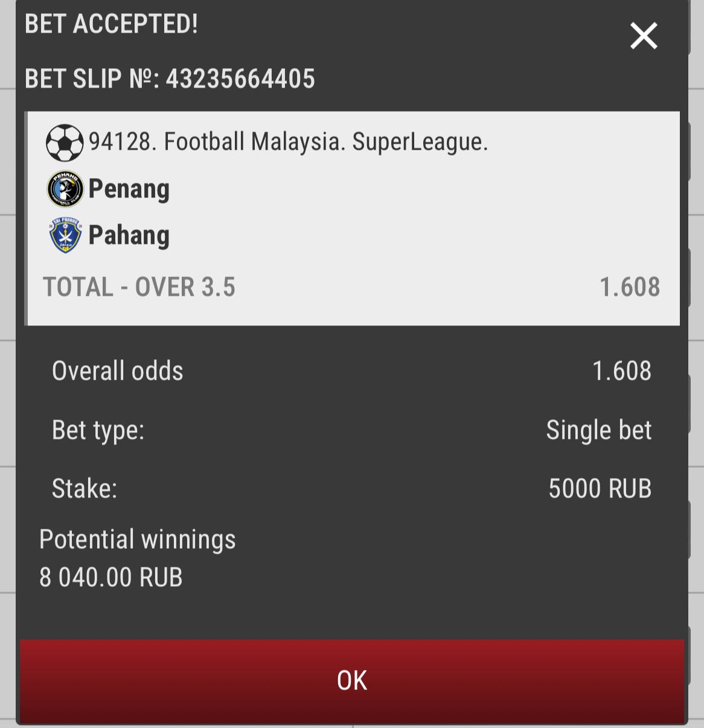Click the Potential winnings label
This screenshot has width=704, height=728.
(x=137, y=540)
